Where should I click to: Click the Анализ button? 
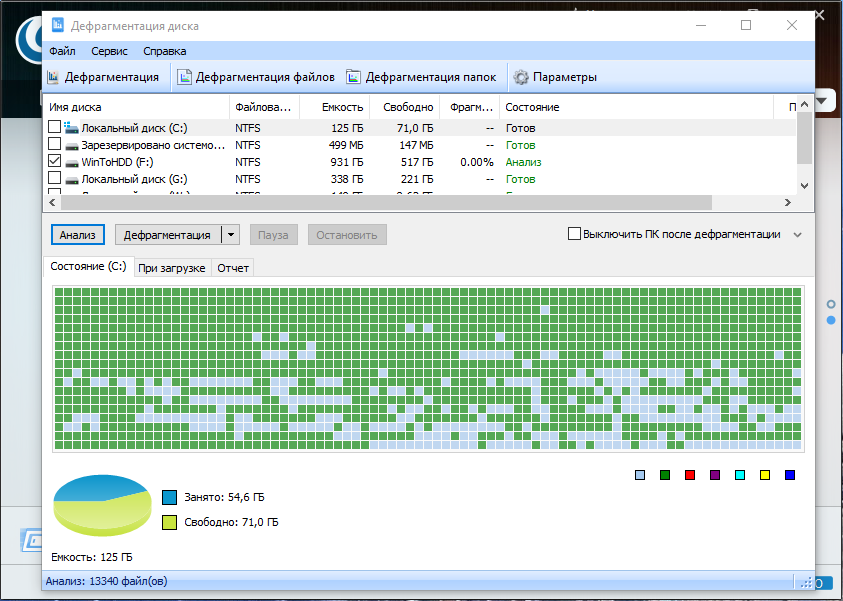(77, 235)
